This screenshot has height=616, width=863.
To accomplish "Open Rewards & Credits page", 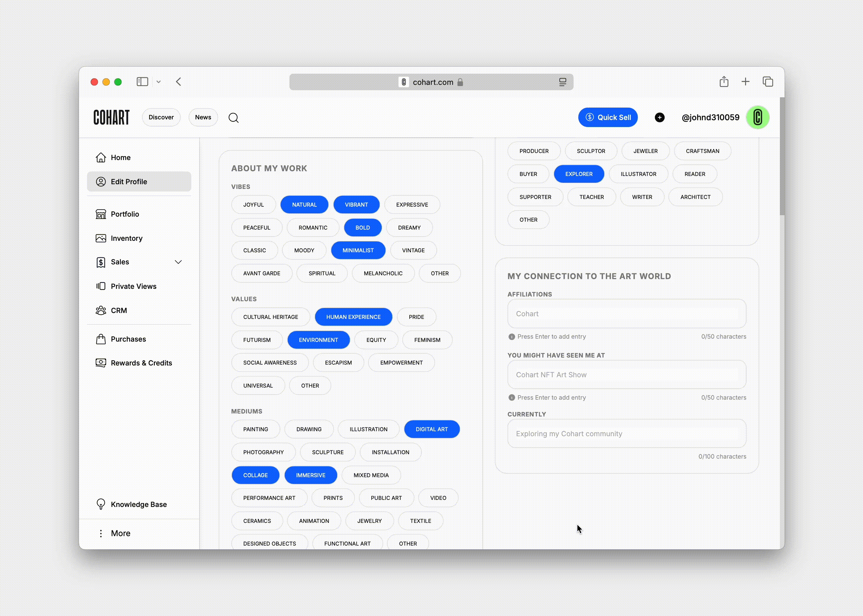I will coord(139,363).
